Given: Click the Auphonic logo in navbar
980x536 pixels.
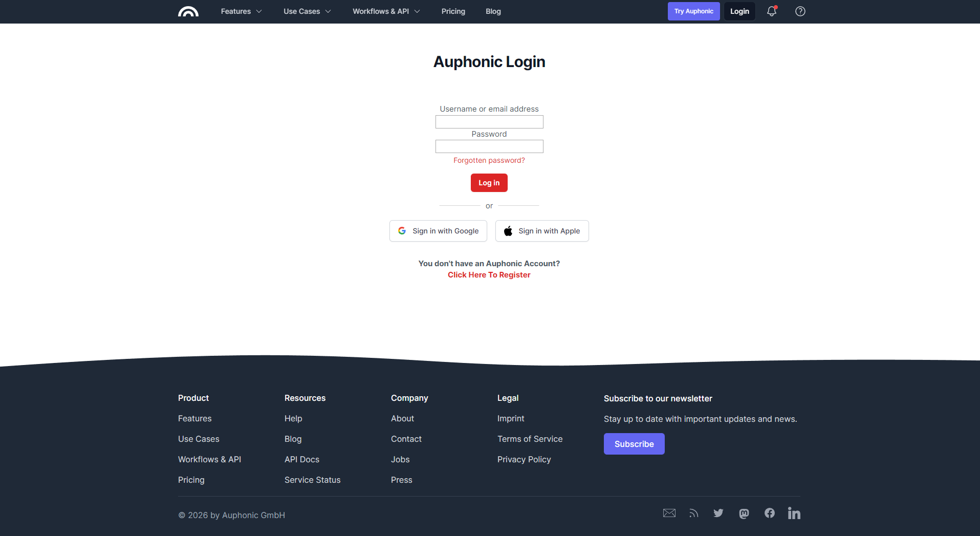Looking at the screenshot, I should click(188, 11).
